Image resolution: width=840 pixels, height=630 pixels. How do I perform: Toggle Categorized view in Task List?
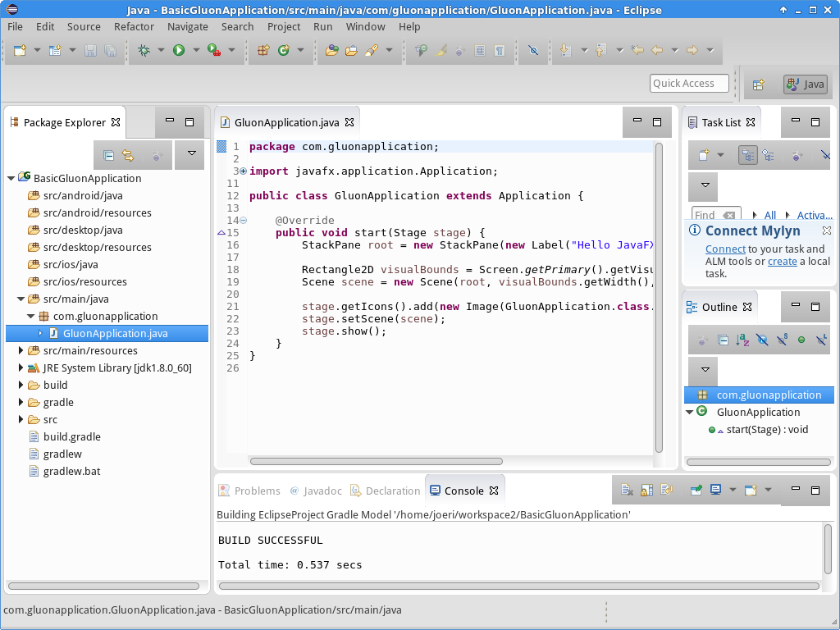[x=748, y=155]
